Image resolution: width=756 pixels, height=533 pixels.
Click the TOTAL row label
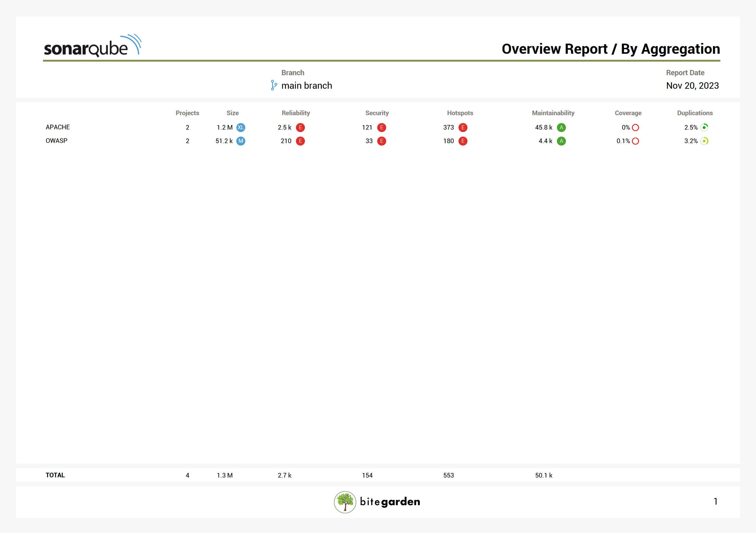click(55, 475)
